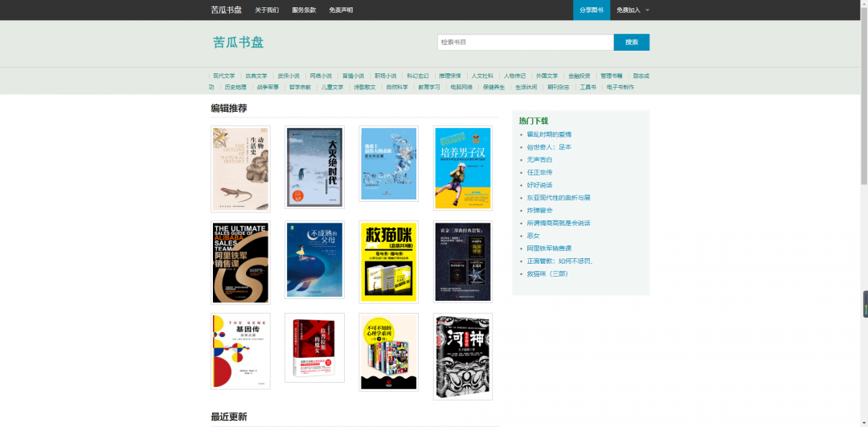
Task: Expand the 免费加入 dropdown arrow
Action: point(647,10)
